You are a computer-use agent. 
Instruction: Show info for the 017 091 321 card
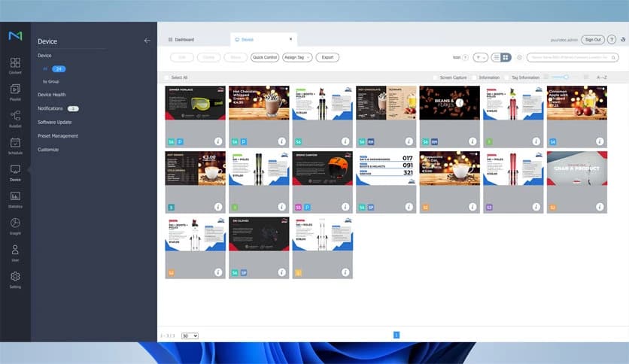[409, 207]
